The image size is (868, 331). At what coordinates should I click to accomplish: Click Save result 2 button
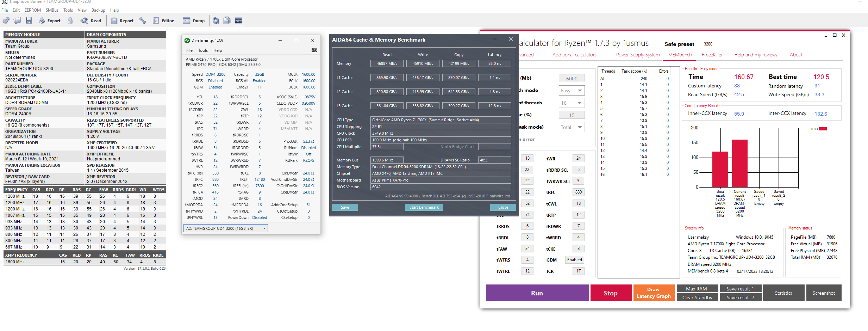click(740, 298)
